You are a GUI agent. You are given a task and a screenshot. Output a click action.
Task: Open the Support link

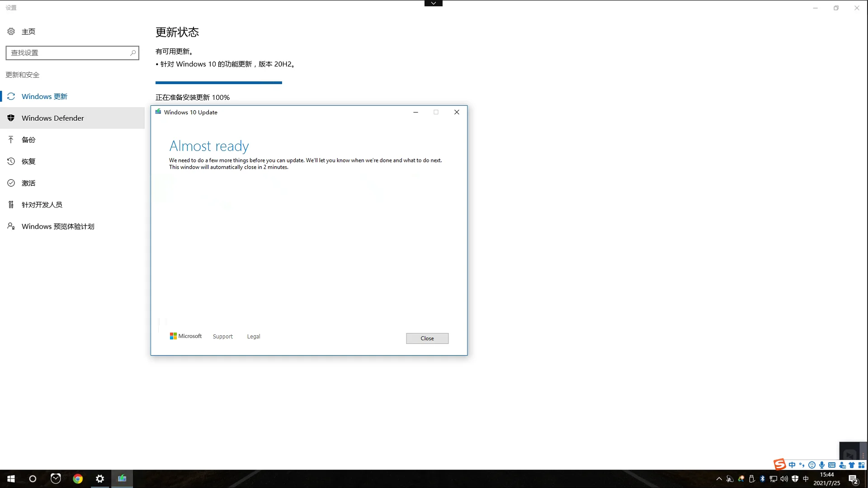click(222, 336)
